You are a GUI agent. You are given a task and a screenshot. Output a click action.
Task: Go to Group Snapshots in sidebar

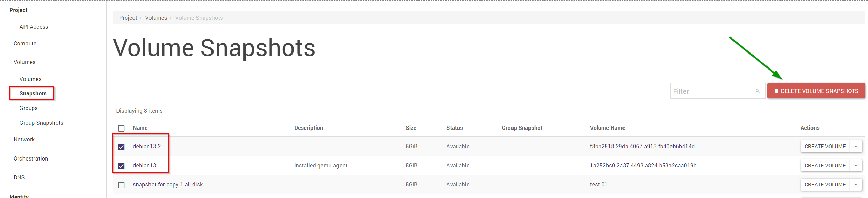(x=41, y=123)
